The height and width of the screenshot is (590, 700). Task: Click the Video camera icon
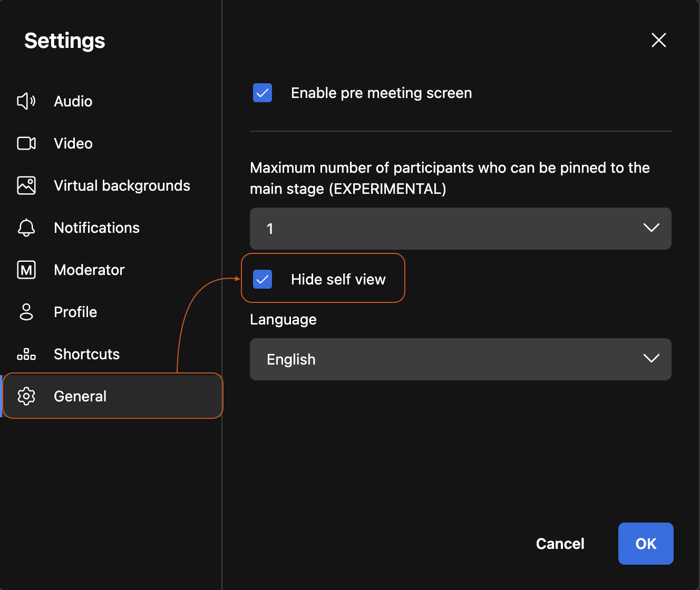[x=26, y=143]
